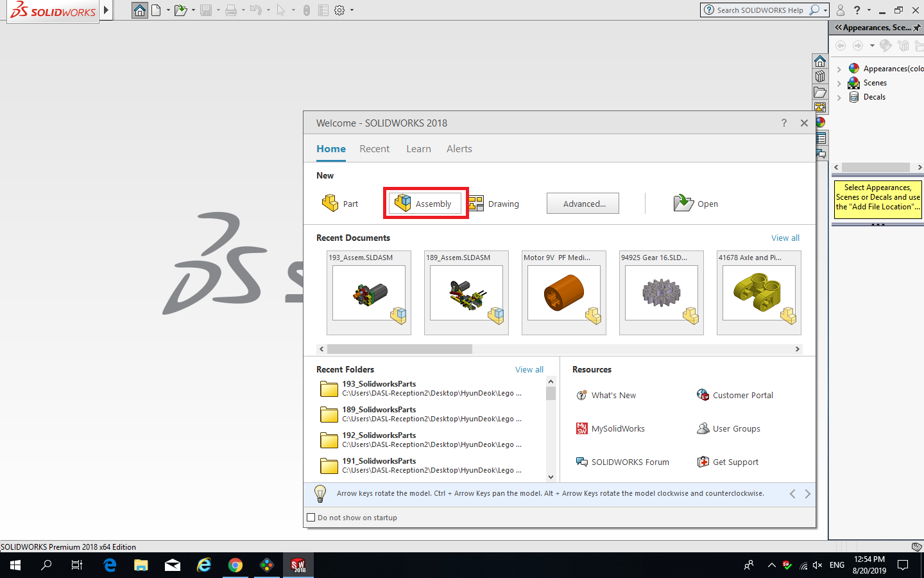Screen dimensions: 924x578
Task: Click the New document icon in toolbar
Action: pos(156,10)
